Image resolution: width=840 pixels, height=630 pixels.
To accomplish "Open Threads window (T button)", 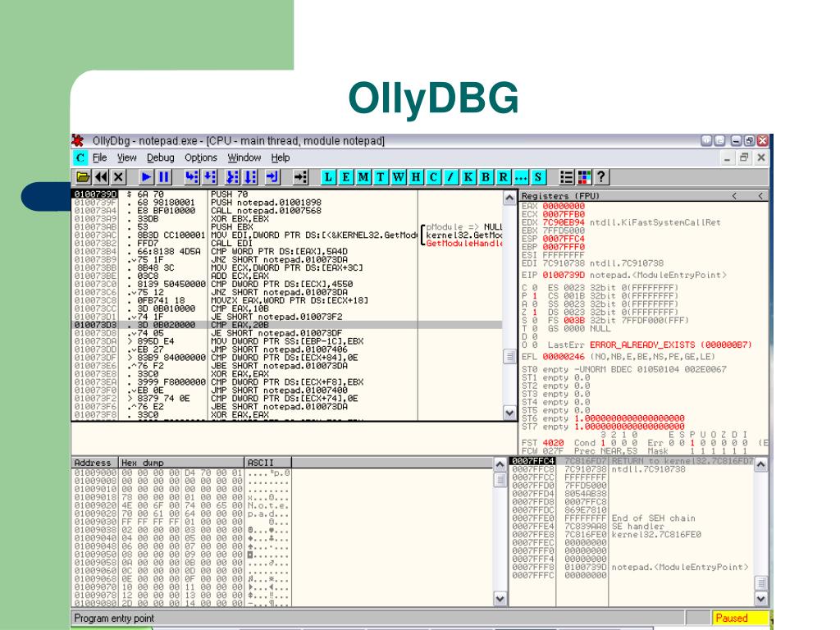I will (381, 177).
